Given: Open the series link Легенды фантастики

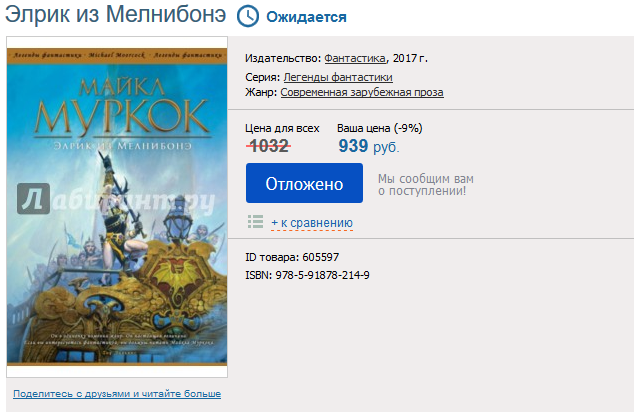Looking at the screenshot, I should pyautogui.click(x=338, y=77).
